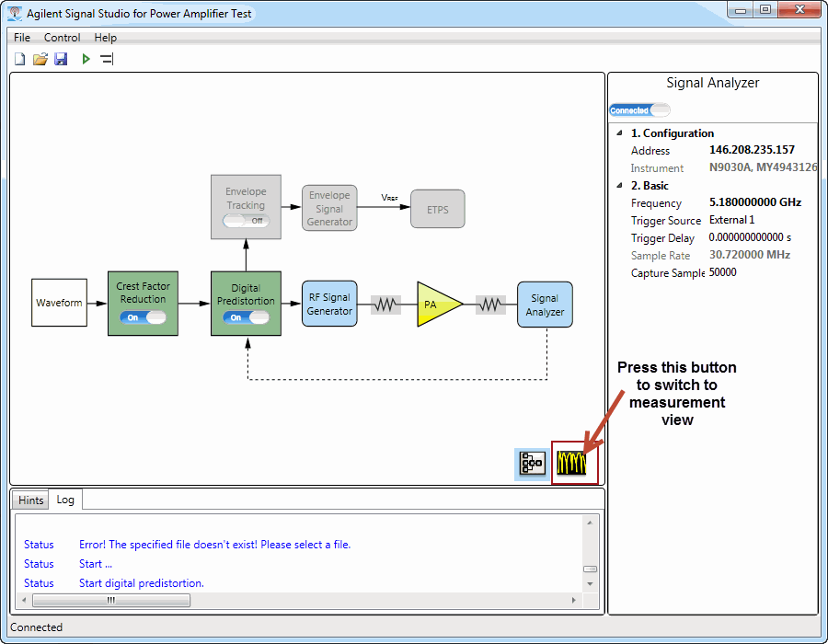Switch to measurement view icon

tap(572, 463)
